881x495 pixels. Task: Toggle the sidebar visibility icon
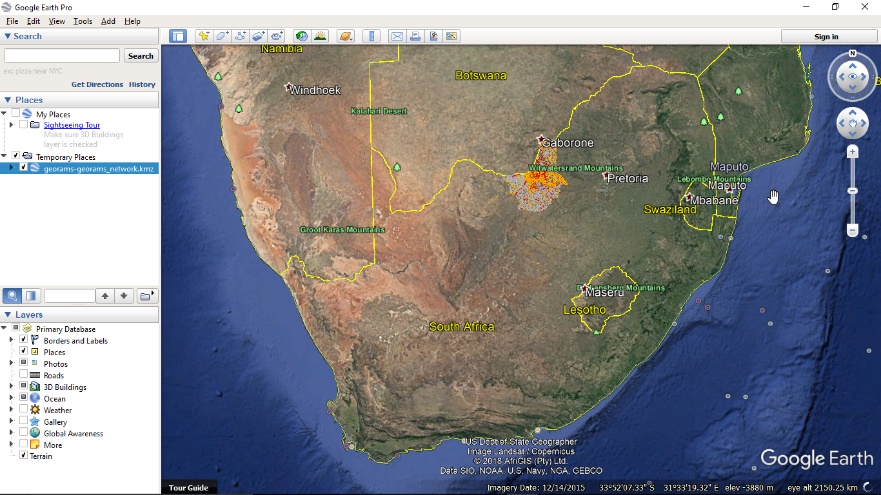tap(178, 36)
